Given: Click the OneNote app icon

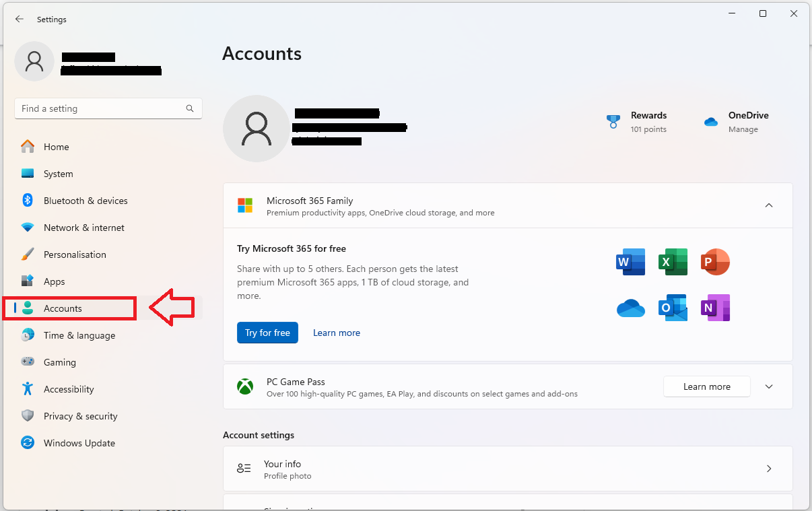Looking at the screenshot, I should [715, 308].
